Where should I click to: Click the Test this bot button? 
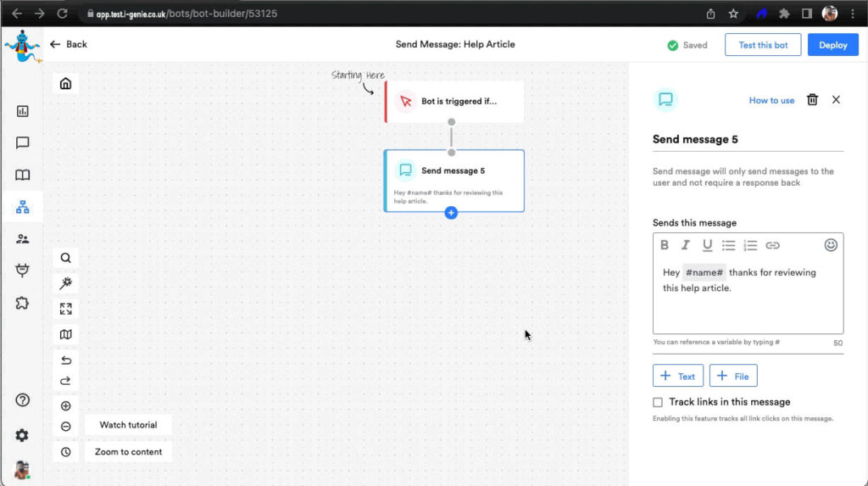tap(763, 45)
